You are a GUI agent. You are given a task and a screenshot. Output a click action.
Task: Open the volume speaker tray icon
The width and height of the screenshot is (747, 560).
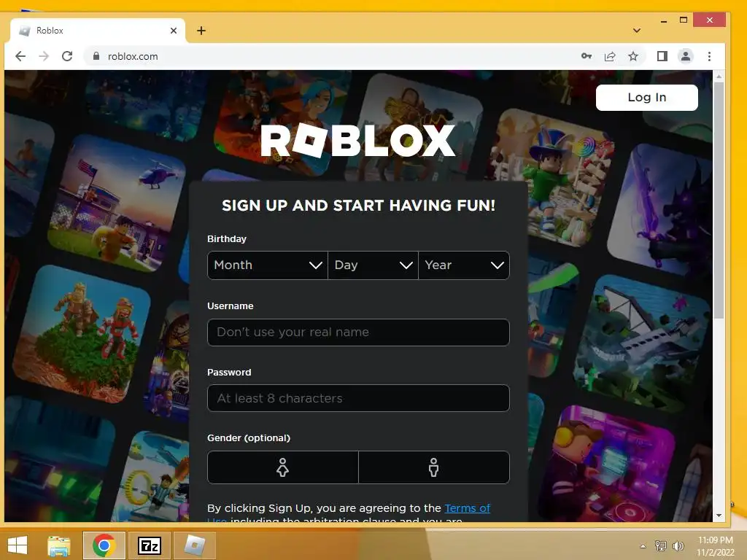(x=678, y=545)
